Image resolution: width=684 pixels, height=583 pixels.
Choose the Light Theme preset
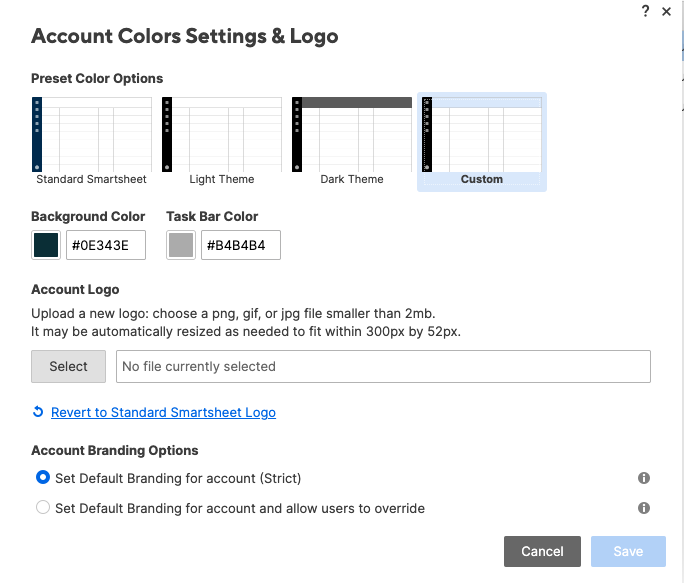(222, 141)
